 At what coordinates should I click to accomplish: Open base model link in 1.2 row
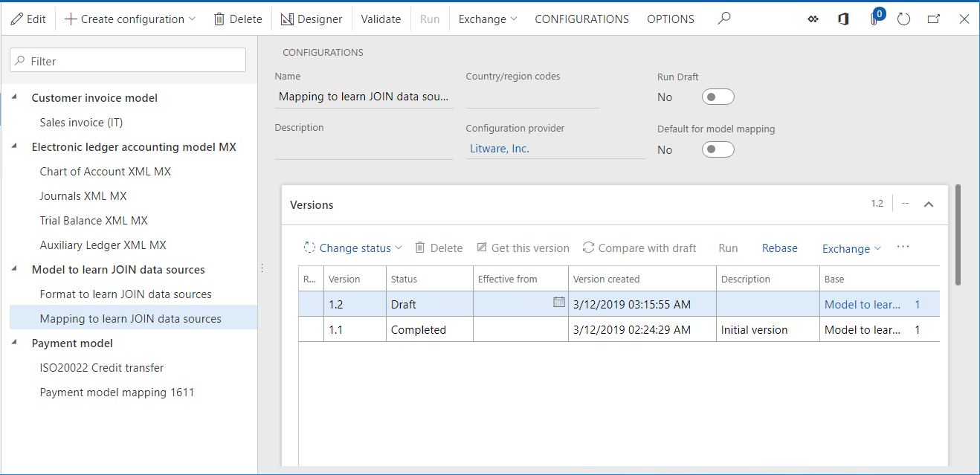coord(863,304)
